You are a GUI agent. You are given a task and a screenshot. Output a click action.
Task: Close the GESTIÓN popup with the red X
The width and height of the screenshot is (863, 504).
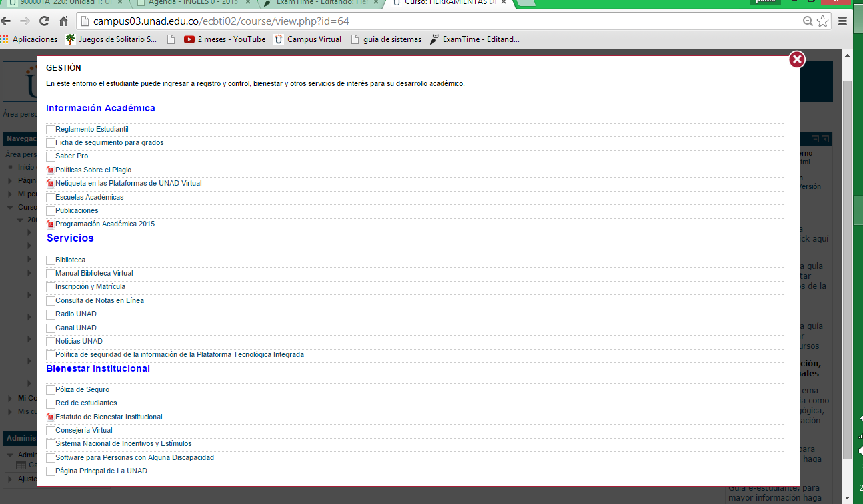(x=796, y=60)
